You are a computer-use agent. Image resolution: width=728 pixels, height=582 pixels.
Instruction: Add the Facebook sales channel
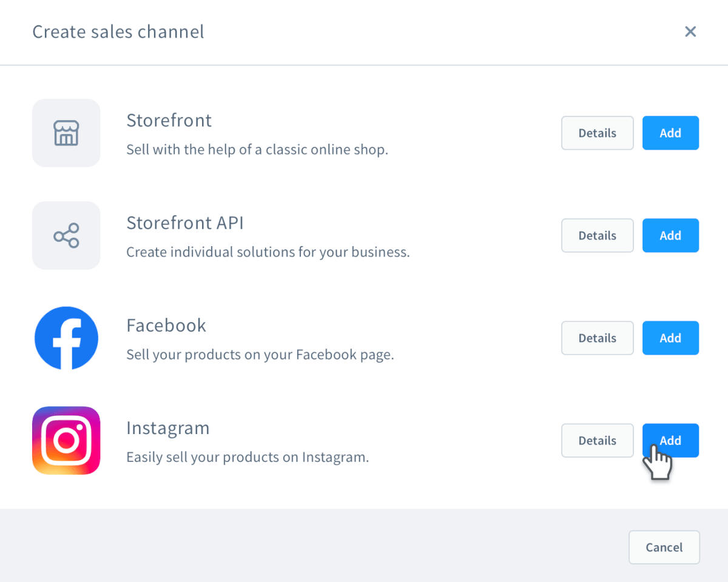click(670, 338)
